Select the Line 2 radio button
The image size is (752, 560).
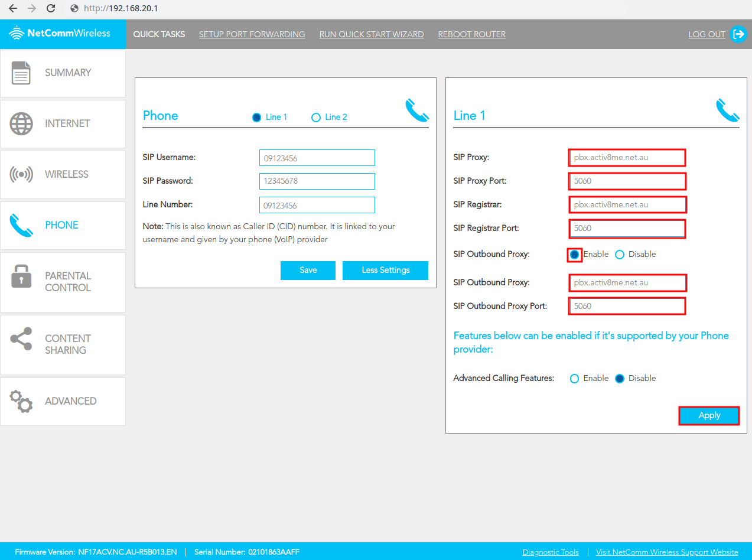(315, 118)
